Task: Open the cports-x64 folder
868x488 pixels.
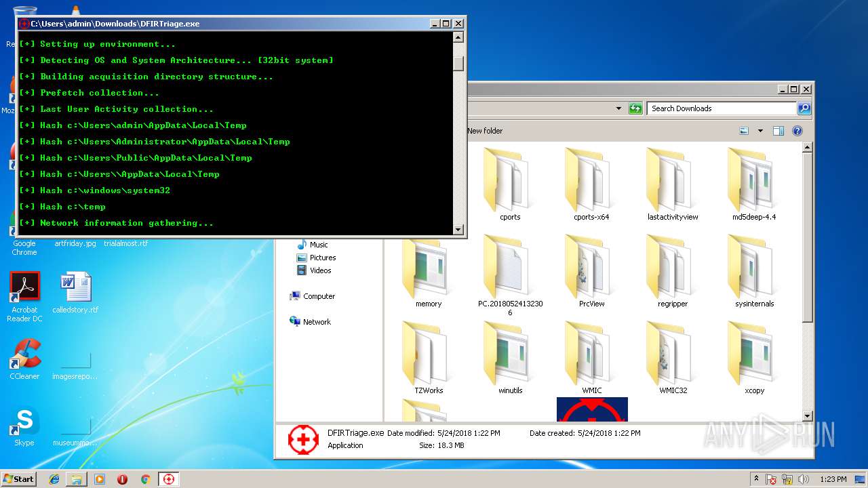Action: (x=591, y=183)
